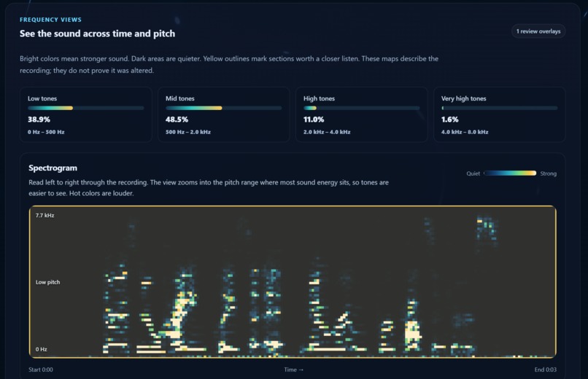Click the 'End 0:03' time label
The height and width of the screenshot is (379, 588).
click(546, 370)
